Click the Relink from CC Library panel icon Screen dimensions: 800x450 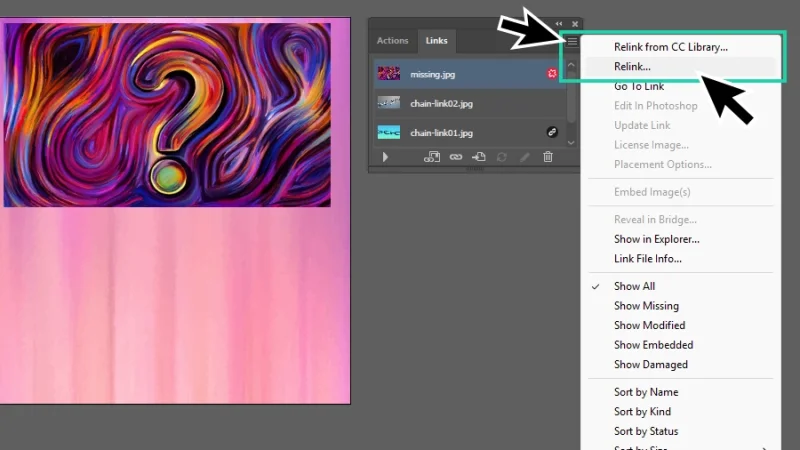pyautogui.click(x=432, y=157)
